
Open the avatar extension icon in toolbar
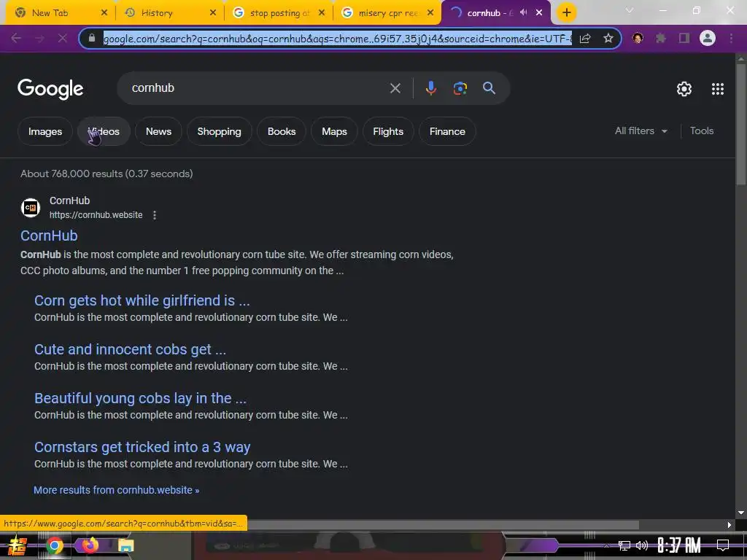point(638,38)
